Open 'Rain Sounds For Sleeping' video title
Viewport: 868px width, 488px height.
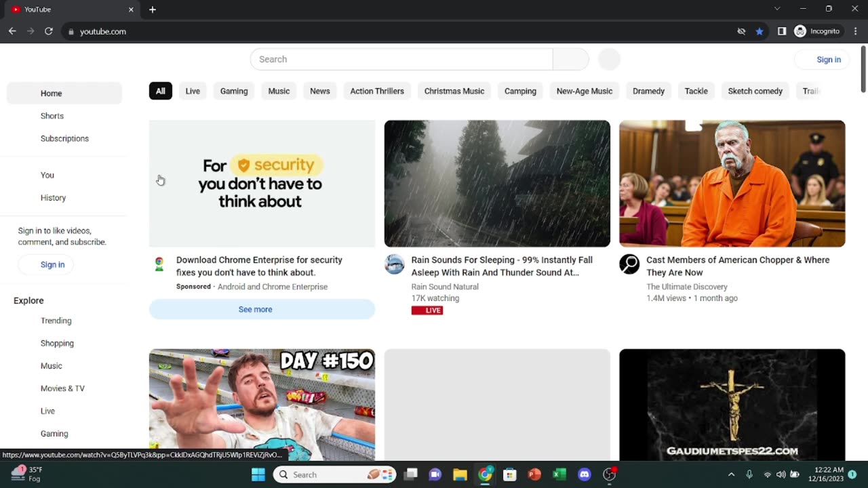coord(502,266)
